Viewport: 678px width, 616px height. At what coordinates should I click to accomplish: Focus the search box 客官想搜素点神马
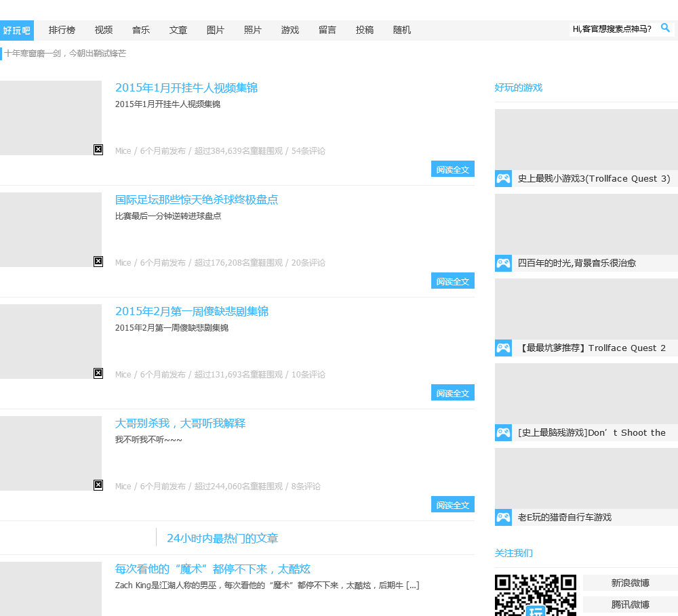pyautogui.click(x=612, y=29)
